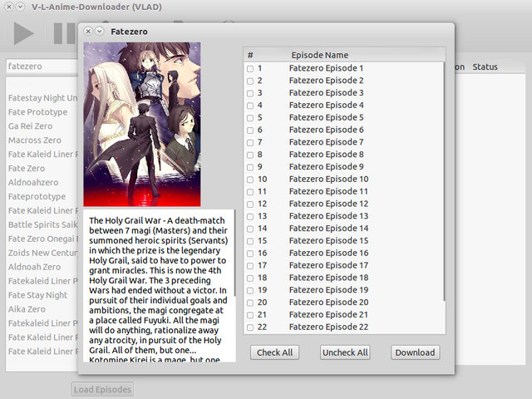Viewport: 532px width, 399px height.
Task: Tick the checkbox for Fatezero Episode 21
Action: 250,315
